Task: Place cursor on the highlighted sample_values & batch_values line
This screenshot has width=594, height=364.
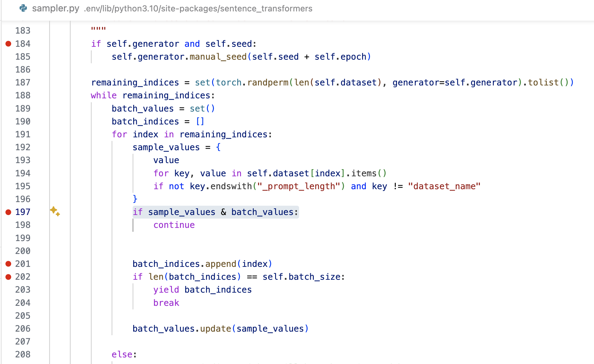Action: (x=215, y=212)
